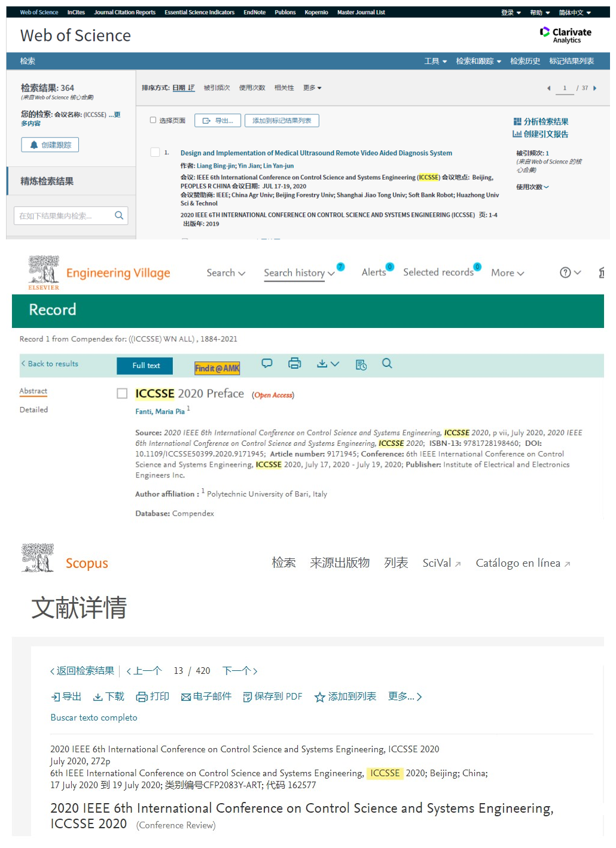616x848 pixels.
Task: Click 返回检索结果 back to results in Scopus
Action: point(82,671)
